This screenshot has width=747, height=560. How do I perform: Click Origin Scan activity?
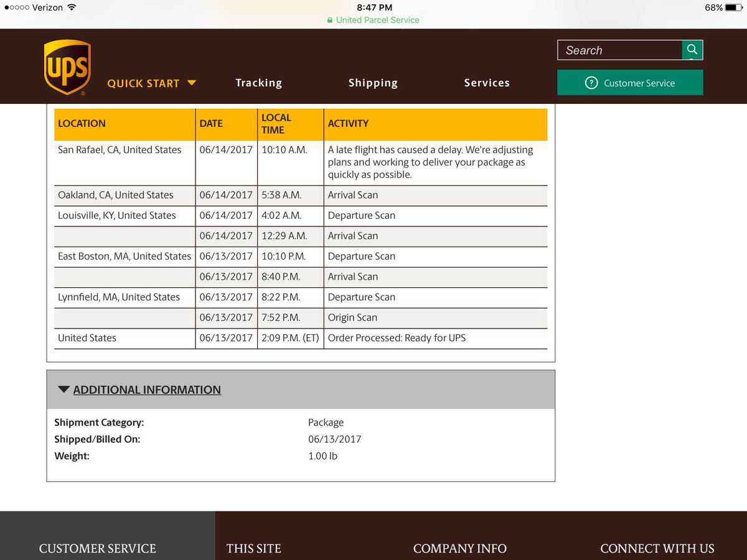pos(352,317)
